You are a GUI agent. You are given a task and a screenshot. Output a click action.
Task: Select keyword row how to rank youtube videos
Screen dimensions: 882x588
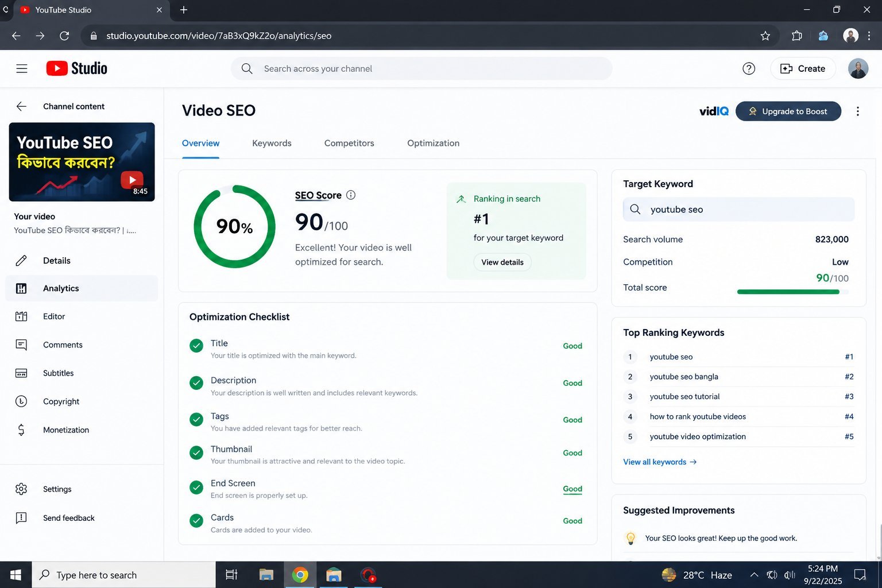click(738, 417)
